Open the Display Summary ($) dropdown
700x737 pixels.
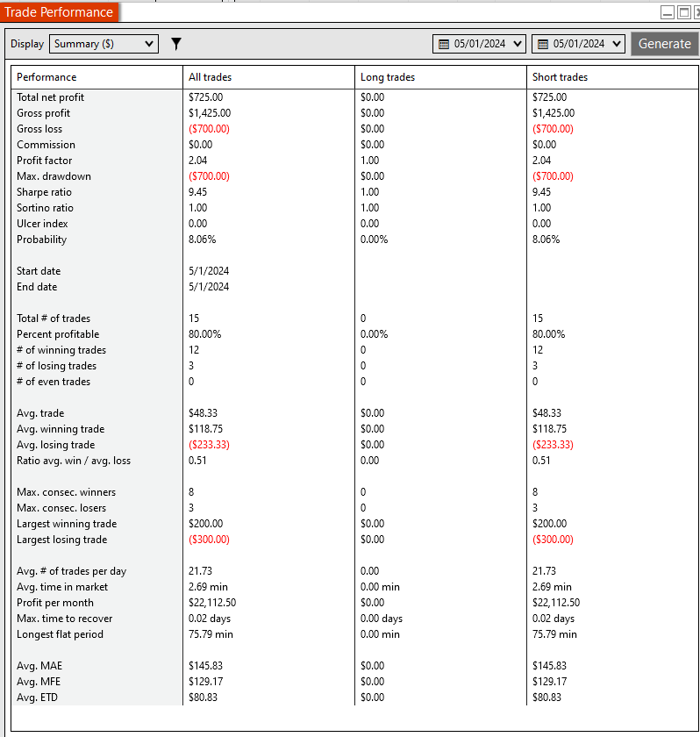(104, 44)
